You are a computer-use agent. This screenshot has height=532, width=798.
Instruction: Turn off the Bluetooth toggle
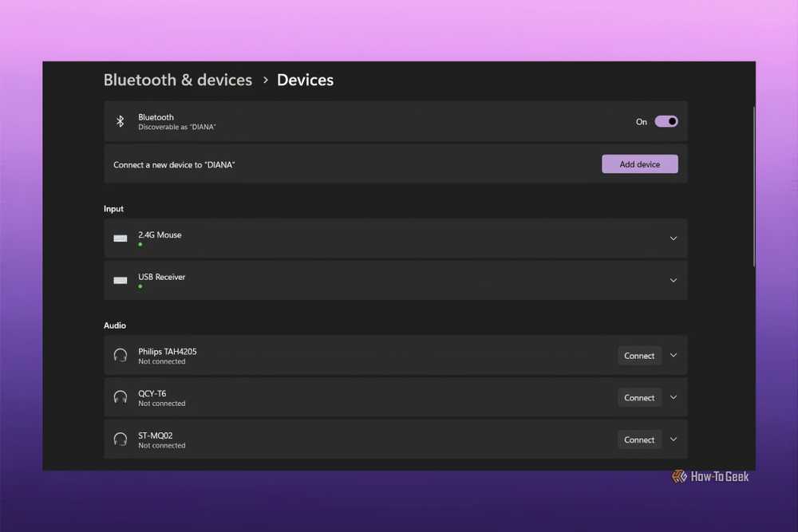[666, 121]
